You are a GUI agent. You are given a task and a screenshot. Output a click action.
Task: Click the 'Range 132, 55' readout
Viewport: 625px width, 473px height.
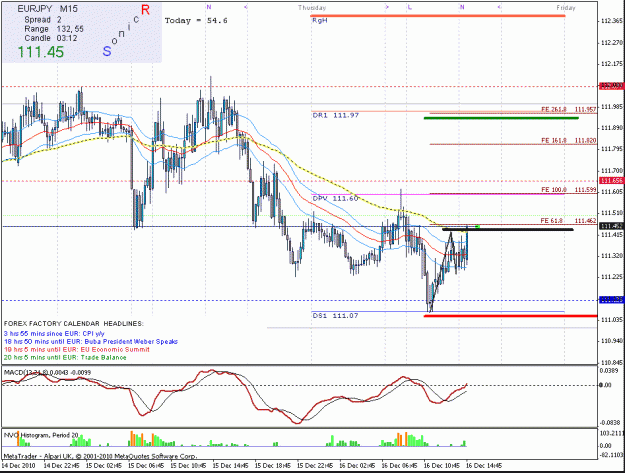tap(54, 29)
